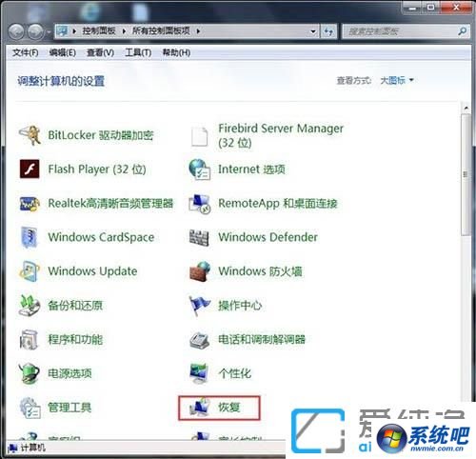Open the BitLocker drive encryption icon

tap(30, 135)
